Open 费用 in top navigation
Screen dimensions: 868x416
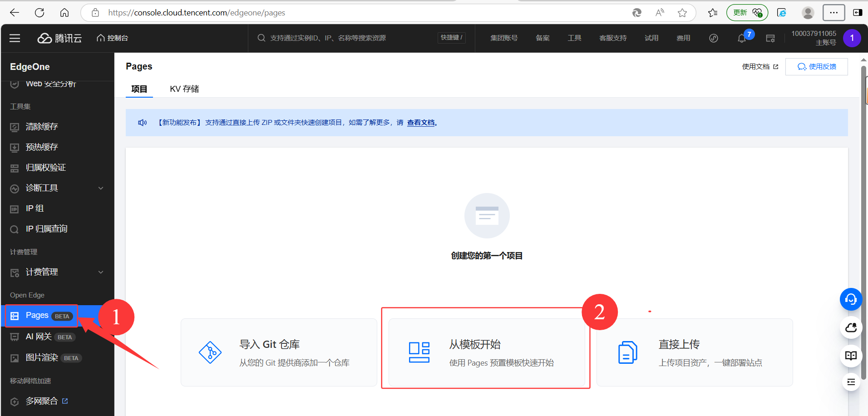[x=683, y=38]
